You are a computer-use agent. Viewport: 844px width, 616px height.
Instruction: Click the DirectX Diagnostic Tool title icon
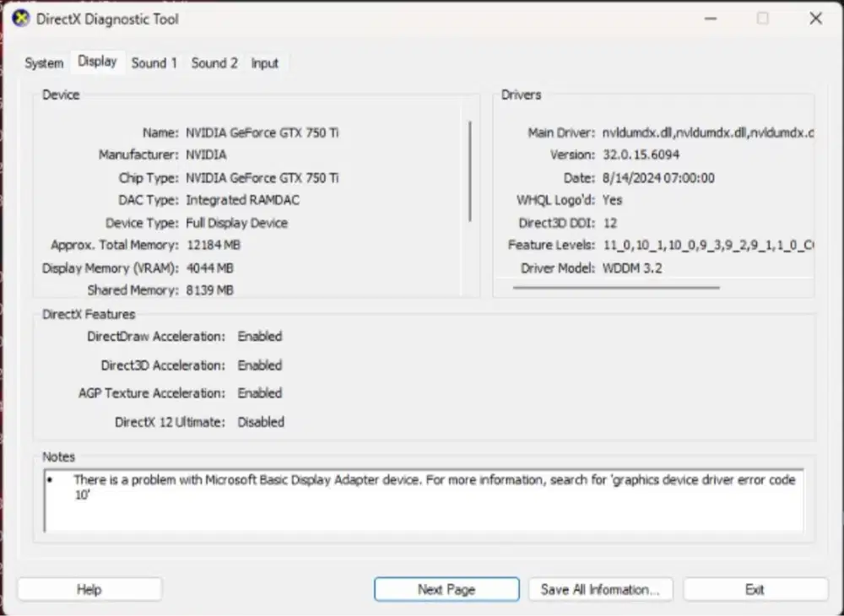tap(20, 19)
